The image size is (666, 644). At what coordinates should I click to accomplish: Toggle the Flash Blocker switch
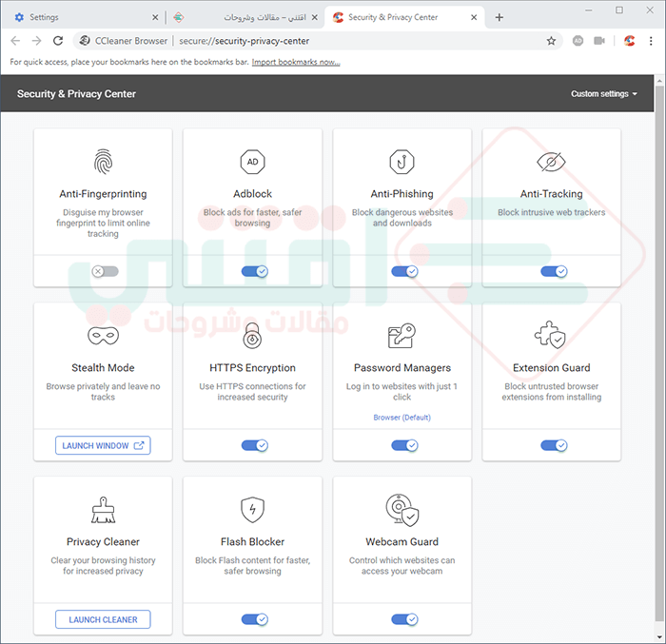[254, 619]
